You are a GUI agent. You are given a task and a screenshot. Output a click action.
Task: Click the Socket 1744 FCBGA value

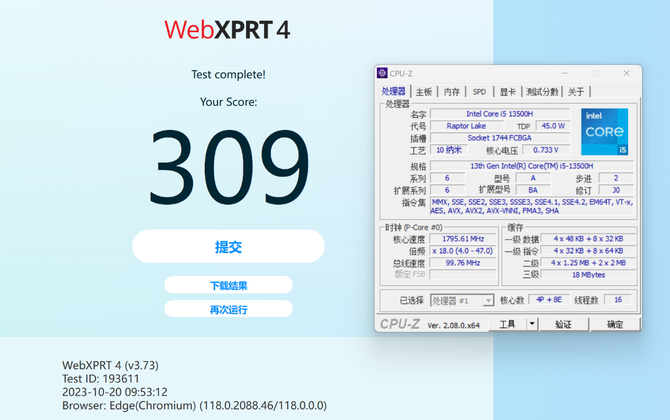click(x=500, y=138)
